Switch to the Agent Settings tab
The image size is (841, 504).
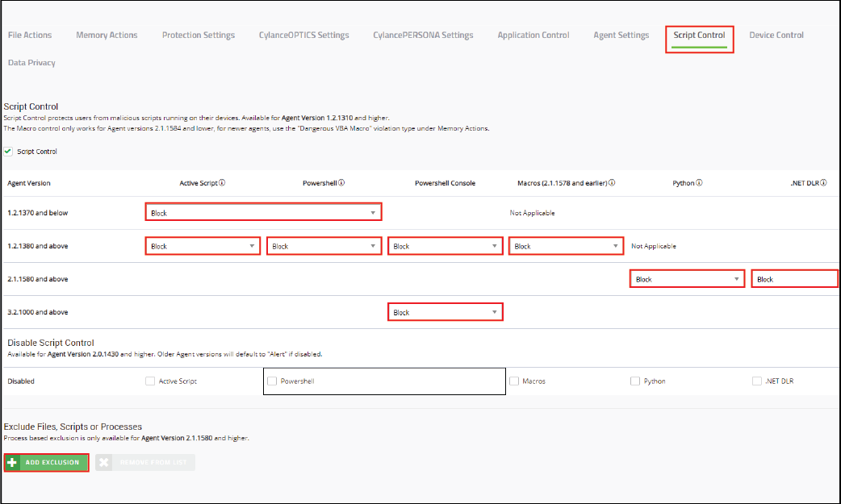621,35
